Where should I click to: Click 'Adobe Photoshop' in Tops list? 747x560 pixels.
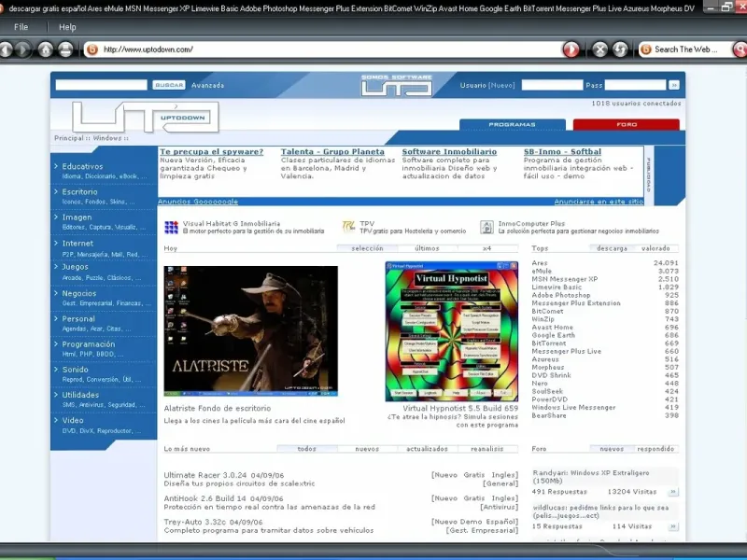(x=561, y=295)
